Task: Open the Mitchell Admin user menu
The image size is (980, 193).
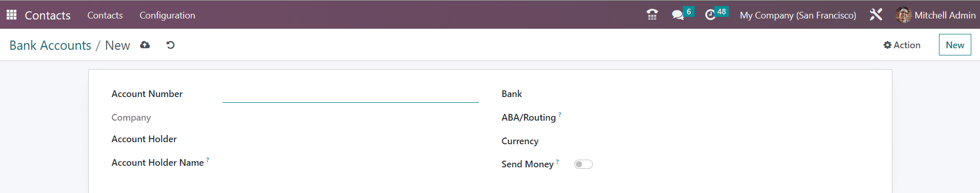Action: click(x=936, y=15)
